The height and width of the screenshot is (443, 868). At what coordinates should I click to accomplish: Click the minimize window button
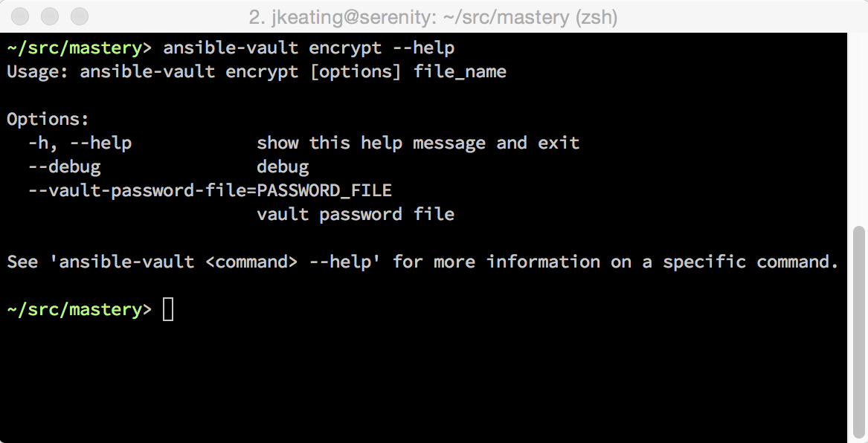51,16
